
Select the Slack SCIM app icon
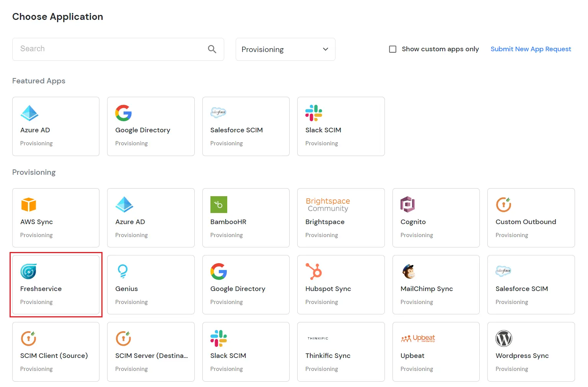click(313, 113)
